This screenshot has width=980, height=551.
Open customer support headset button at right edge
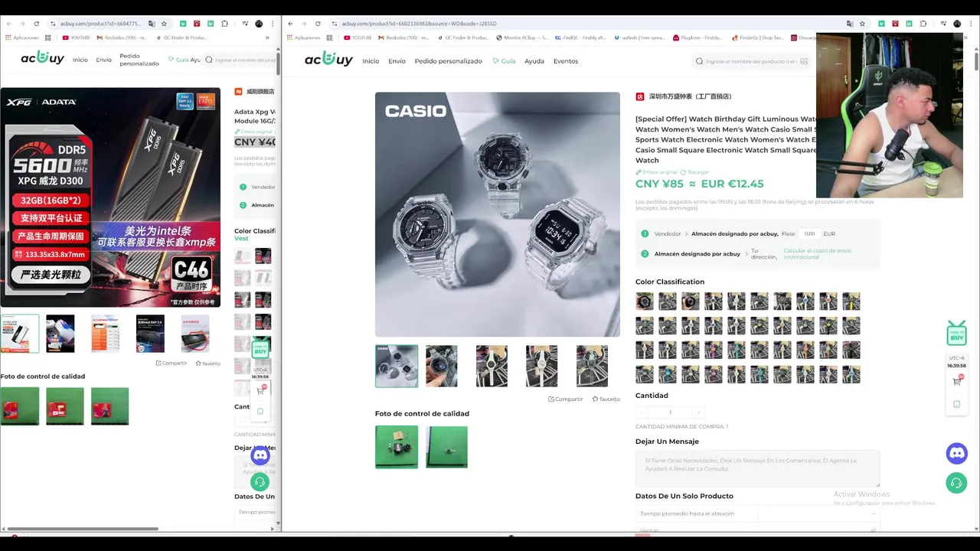[957, 484]
